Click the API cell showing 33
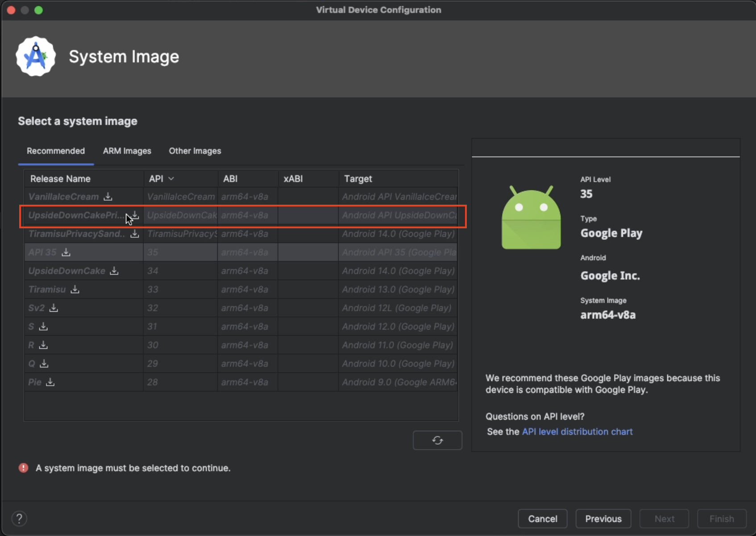The image size is (756, 536). [x=180, y=289]
